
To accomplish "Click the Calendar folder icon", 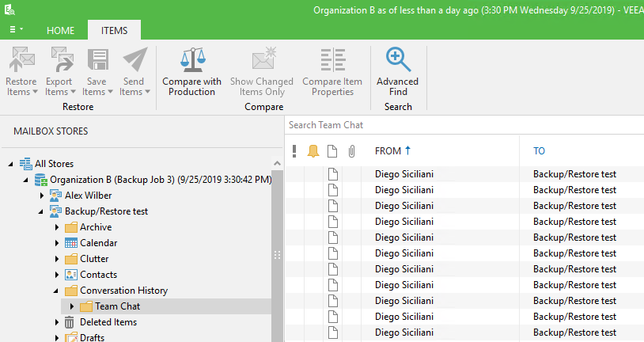I will click(71, 243).
